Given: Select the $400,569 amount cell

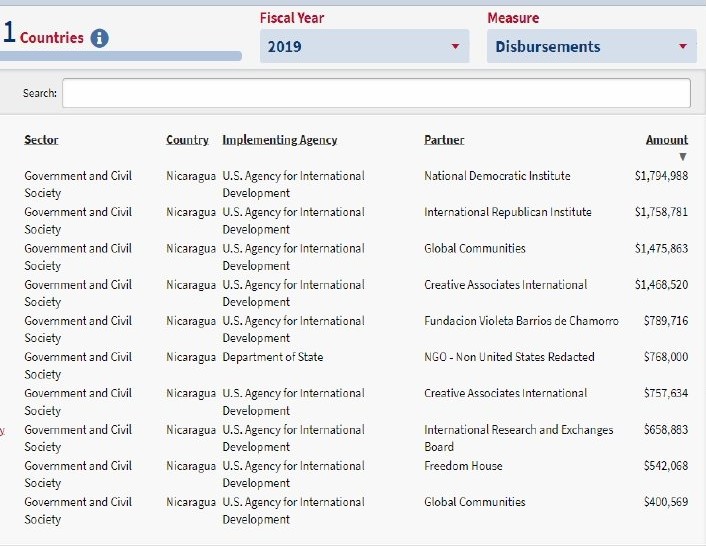Looking at the screenshot, I should coord(666,502).
